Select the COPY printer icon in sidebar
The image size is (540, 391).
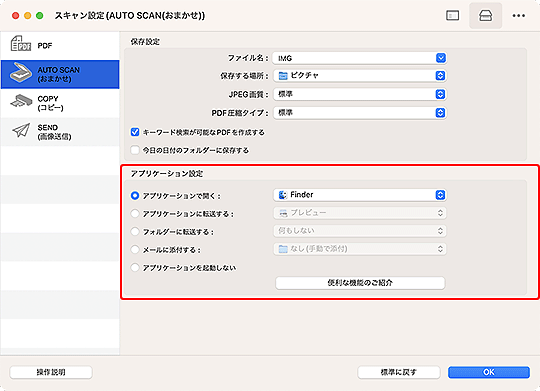(x=21, y=101)
